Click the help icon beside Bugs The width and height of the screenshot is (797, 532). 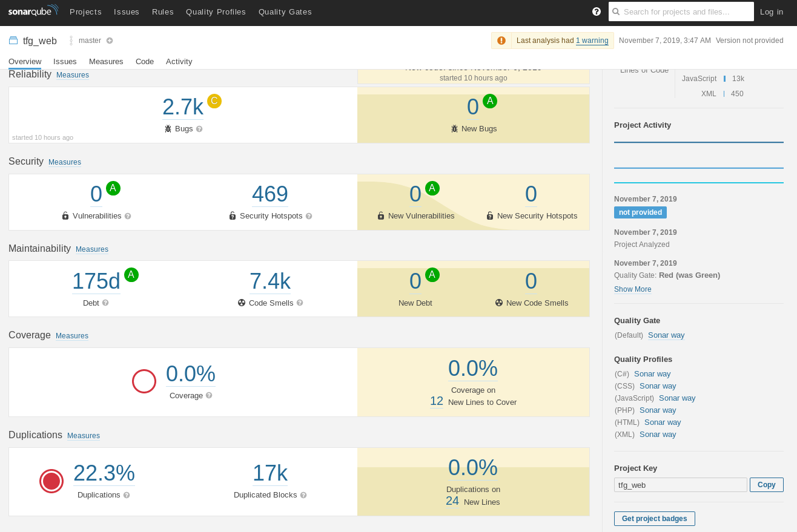[199, 129]
